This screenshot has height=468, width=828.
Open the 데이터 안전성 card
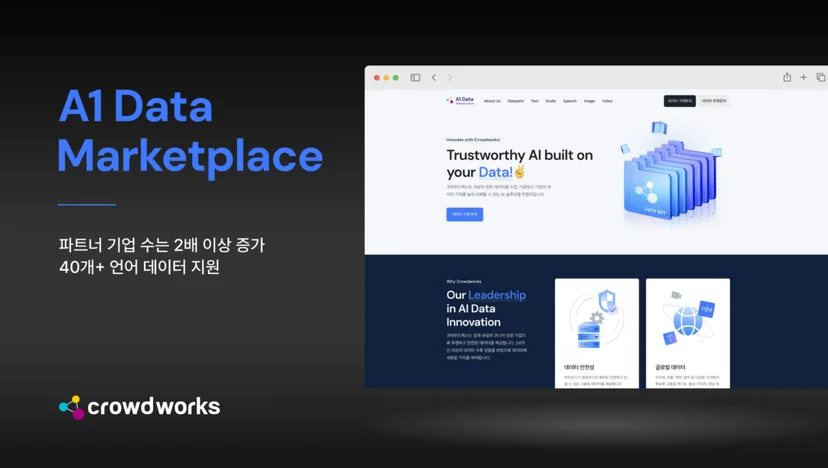coord(597,333)
